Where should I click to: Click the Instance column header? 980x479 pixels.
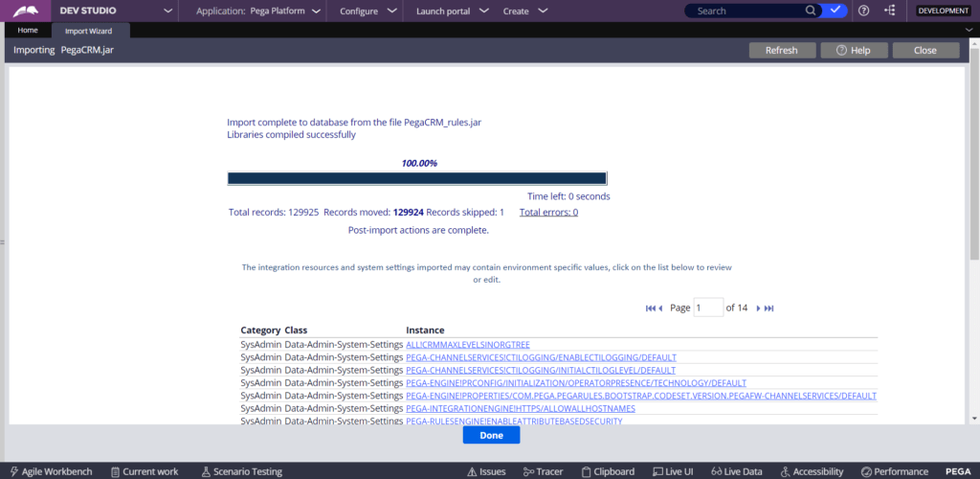point(425,331)
